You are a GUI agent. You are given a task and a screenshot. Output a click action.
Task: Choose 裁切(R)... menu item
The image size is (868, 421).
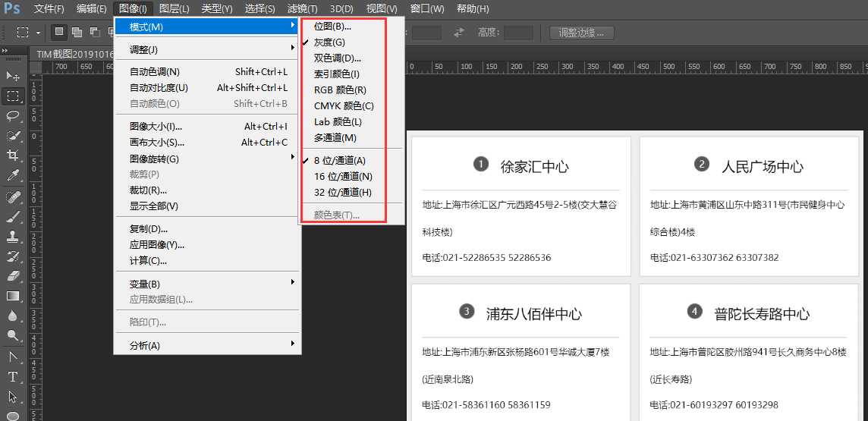pos(207,190)
